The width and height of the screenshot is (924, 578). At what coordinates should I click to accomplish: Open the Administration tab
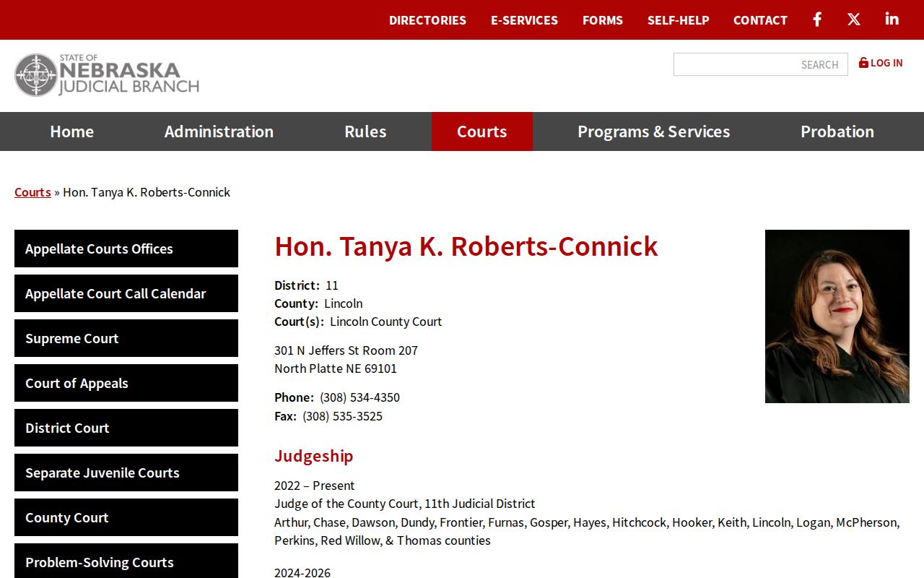[x=219, y=131]
